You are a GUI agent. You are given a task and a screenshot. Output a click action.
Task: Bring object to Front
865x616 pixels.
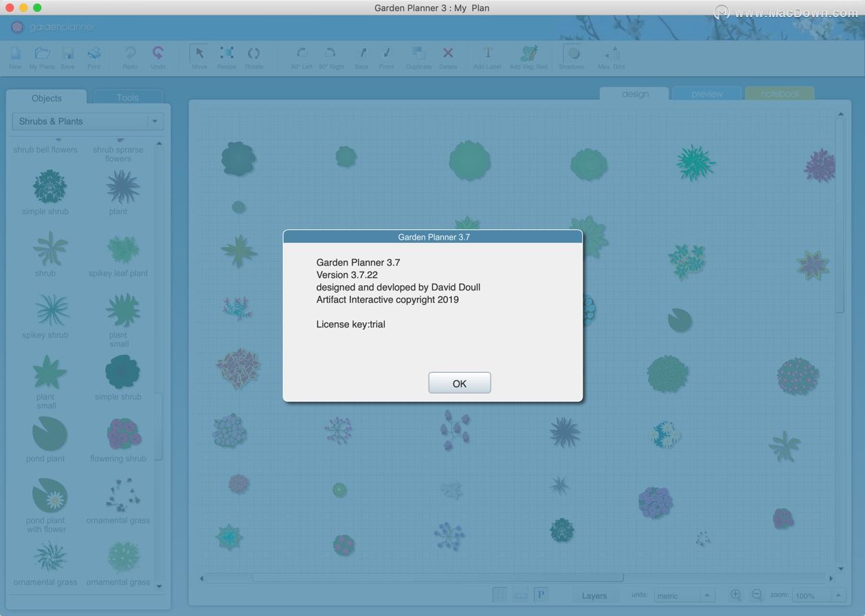coord(386,53)
